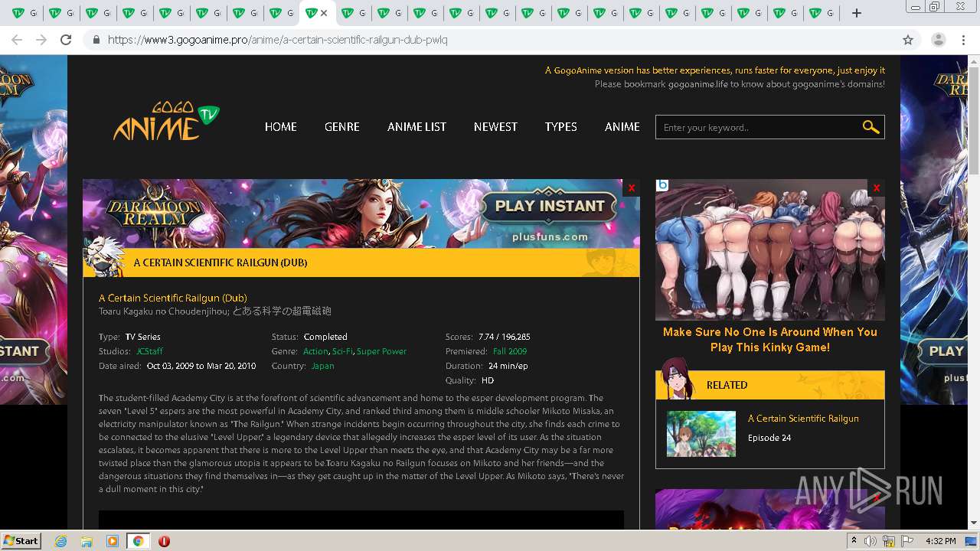Click the page scrollbar down arrow
The height and width of the screenshot is (551, 980).
click(x=973, y=523)
